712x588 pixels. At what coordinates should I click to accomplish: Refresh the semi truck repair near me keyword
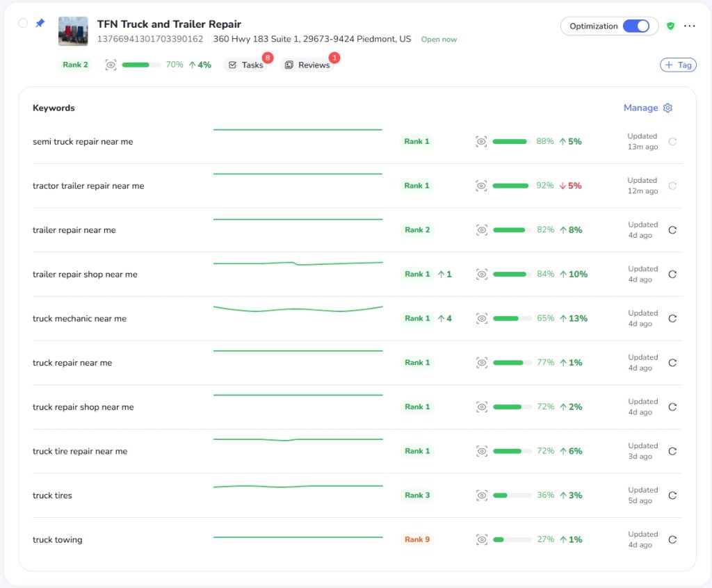pyautogui.click(x=672, y=142)
